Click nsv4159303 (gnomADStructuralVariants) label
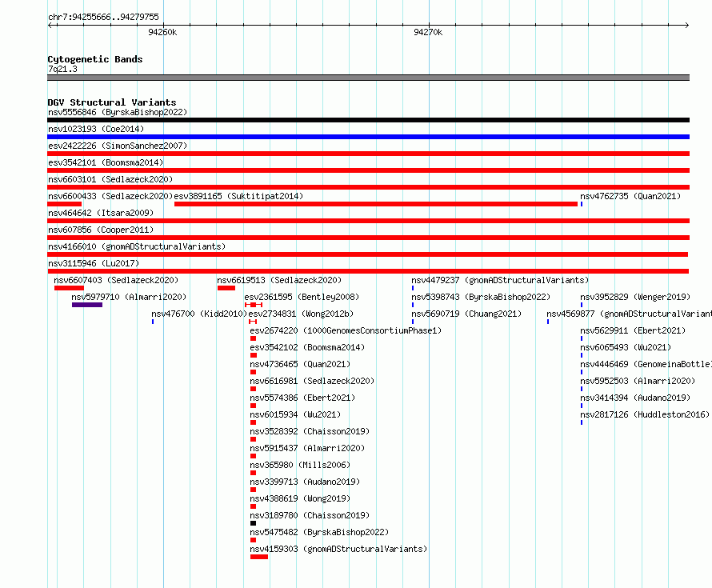The width and height of the screenshot is (712, 588). pyautogui.click(x=338, y=549)
